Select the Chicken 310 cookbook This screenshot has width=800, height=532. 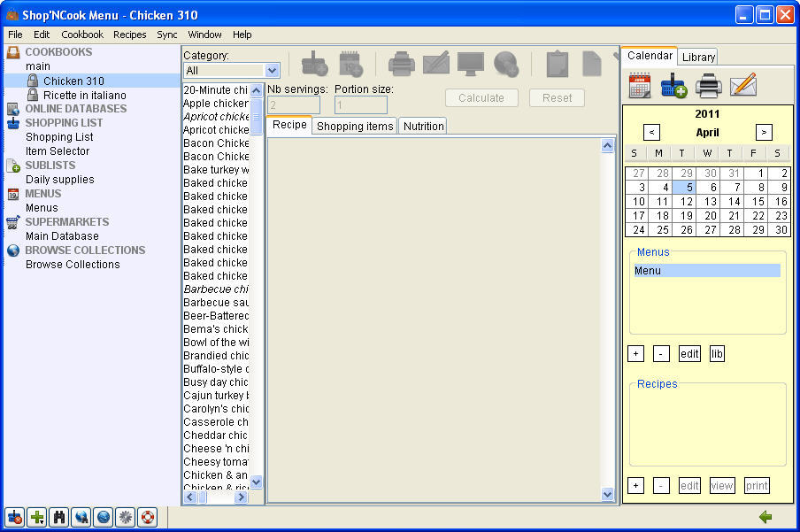75,81
